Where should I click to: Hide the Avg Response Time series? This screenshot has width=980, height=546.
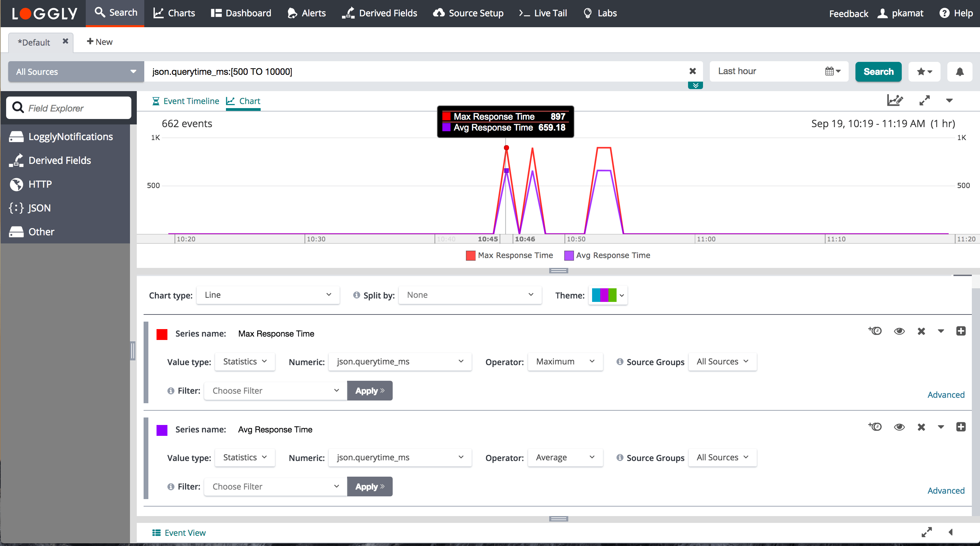899,427
